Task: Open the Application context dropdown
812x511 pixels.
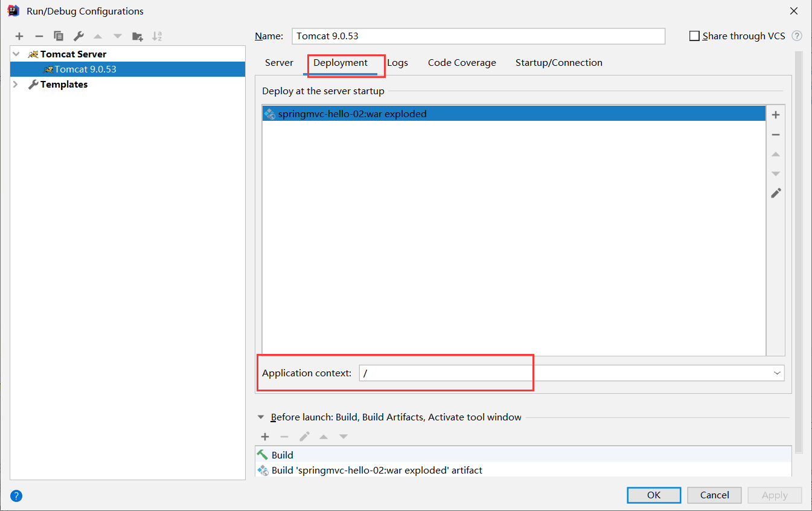Action: tap(777, 373)
